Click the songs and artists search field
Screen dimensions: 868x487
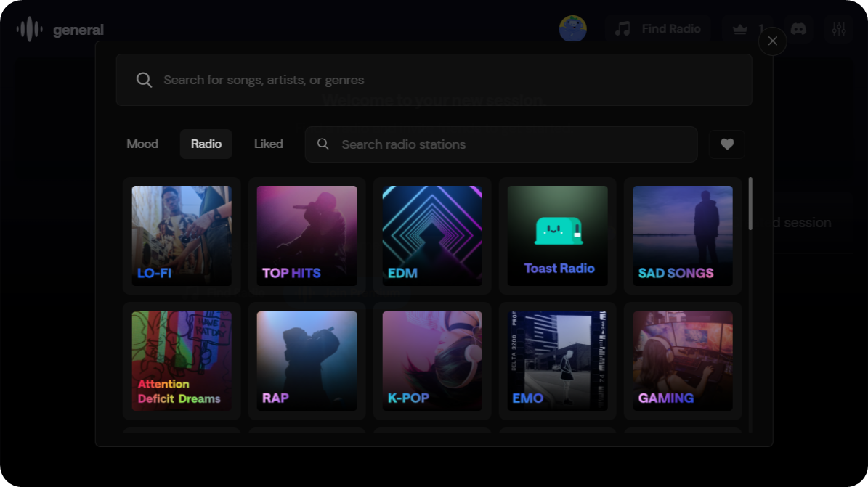click(x=436, y=80)
